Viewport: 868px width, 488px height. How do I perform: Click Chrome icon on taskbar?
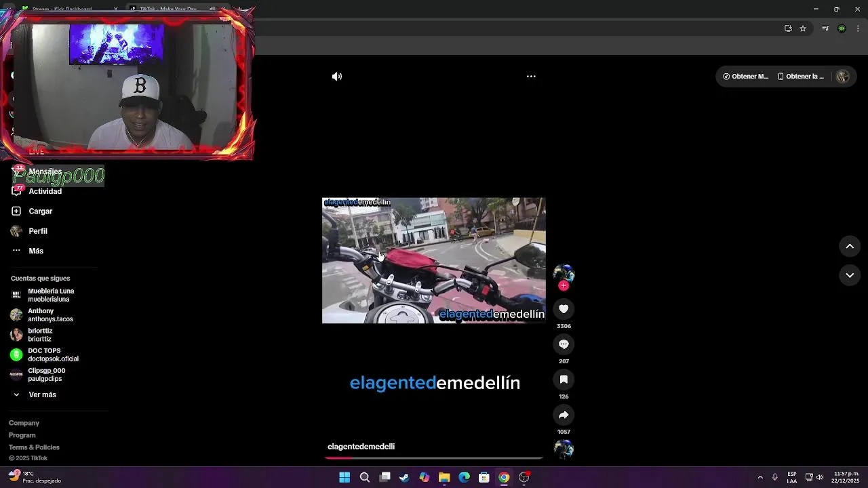point(504,477)
